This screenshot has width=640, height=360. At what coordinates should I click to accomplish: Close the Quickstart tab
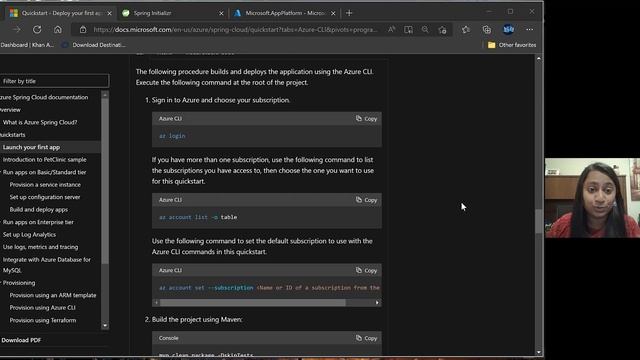tap(109, 13)
